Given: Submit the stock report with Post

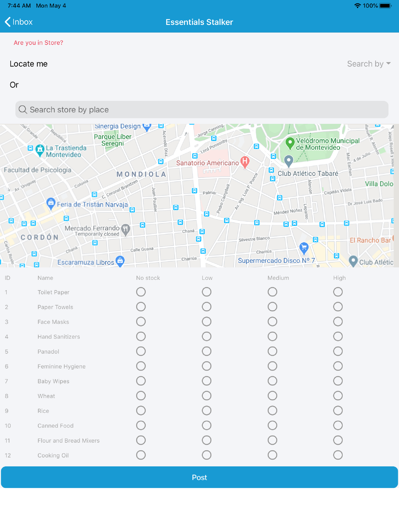Looking at the screenshot, I should tap(199, 477).
